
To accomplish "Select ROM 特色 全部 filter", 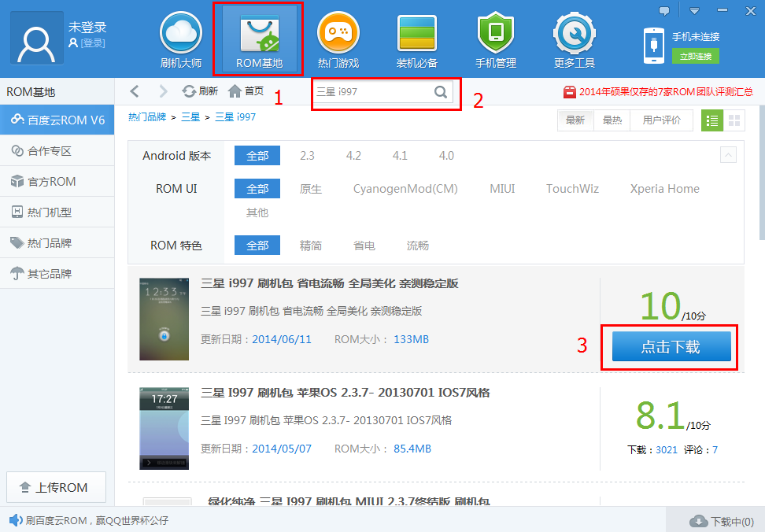I will [257, 246].
